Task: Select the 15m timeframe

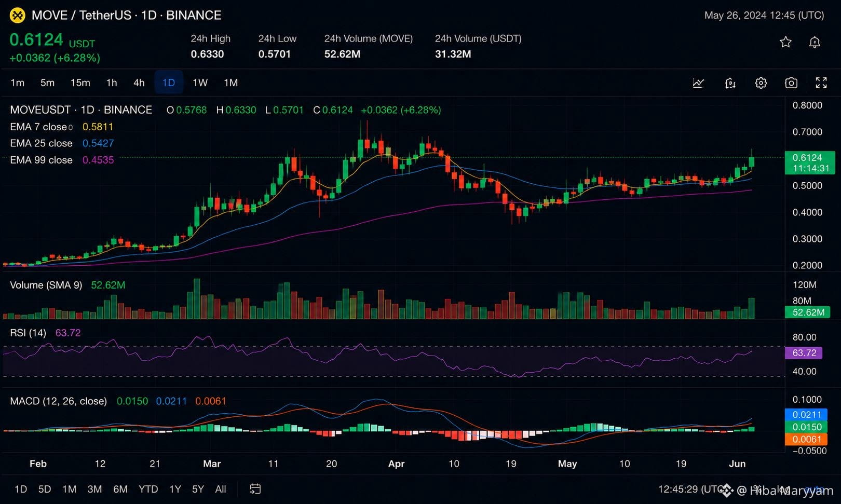Action: pos(80,83)
